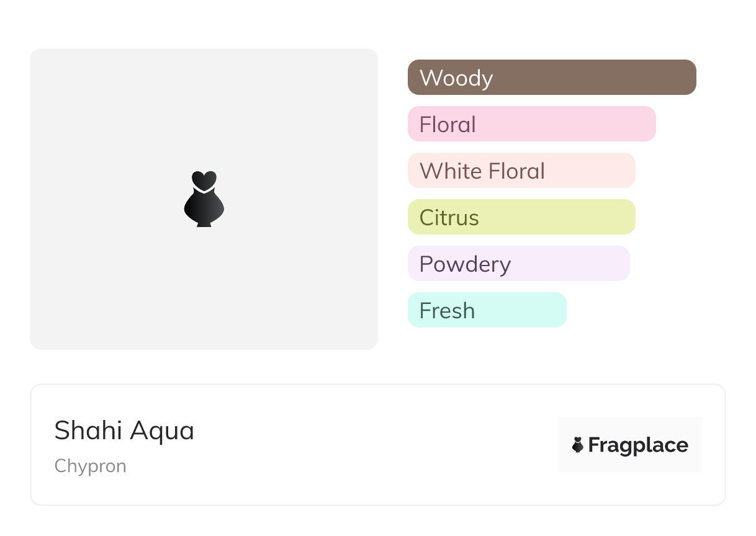Click the "White Floral" label text

[x=482, y=171]
